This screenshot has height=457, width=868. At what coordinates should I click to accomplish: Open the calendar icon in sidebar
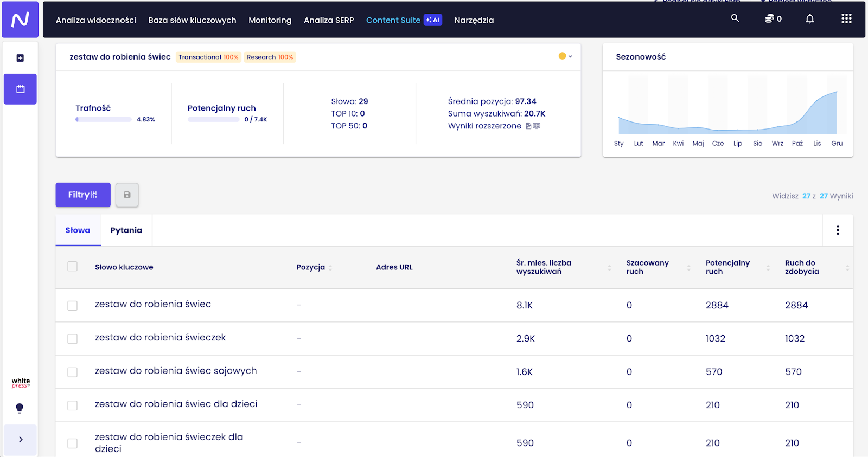pos(20,89)
